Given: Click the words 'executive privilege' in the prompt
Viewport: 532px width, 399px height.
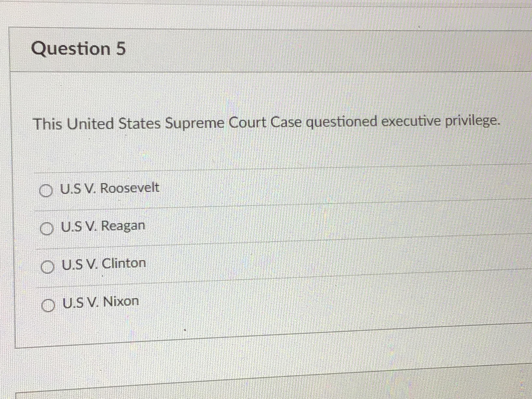Looking at the screenshot, I should [x=440, y=121].
